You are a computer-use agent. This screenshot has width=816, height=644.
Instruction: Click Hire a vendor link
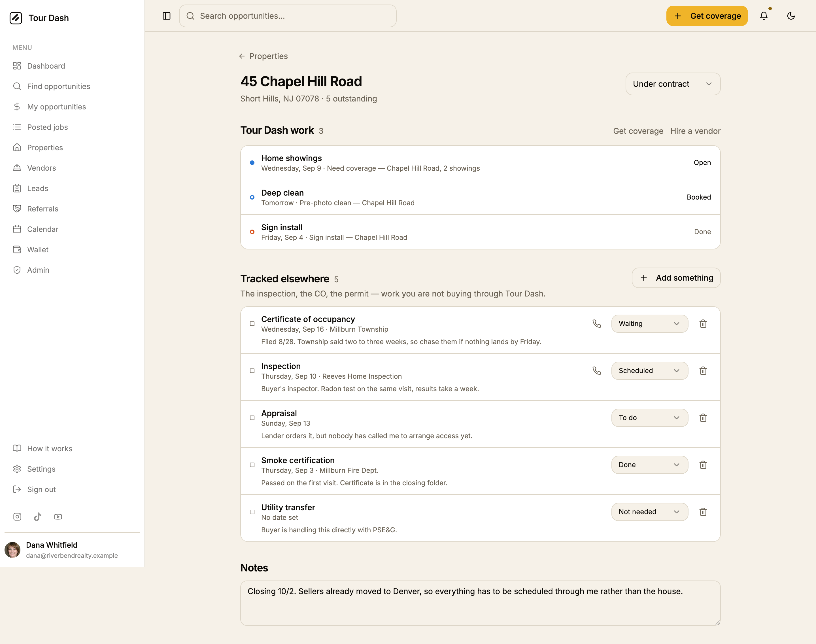point(695,131)
